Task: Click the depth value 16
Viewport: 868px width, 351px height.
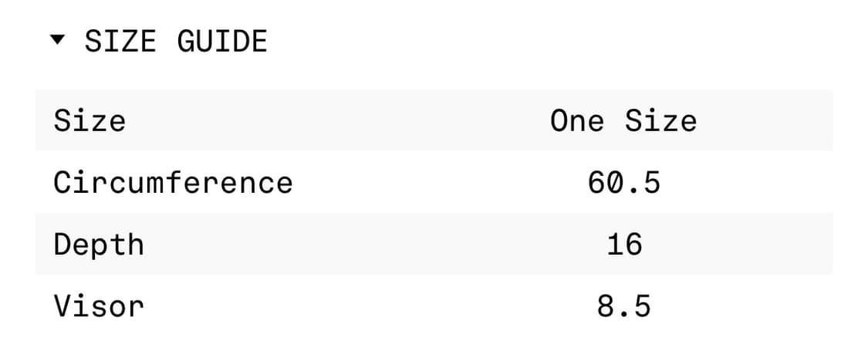Action: [x=623, y=245]
